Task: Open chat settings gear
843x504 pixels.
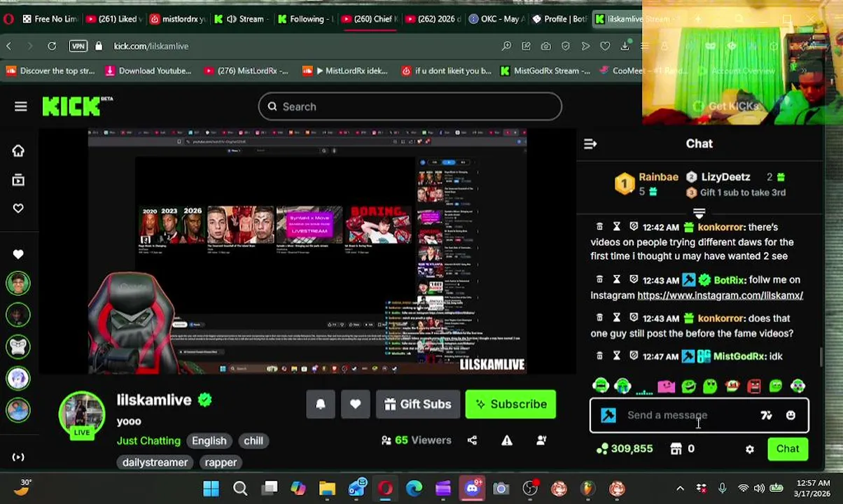Action: pos(750,449)
